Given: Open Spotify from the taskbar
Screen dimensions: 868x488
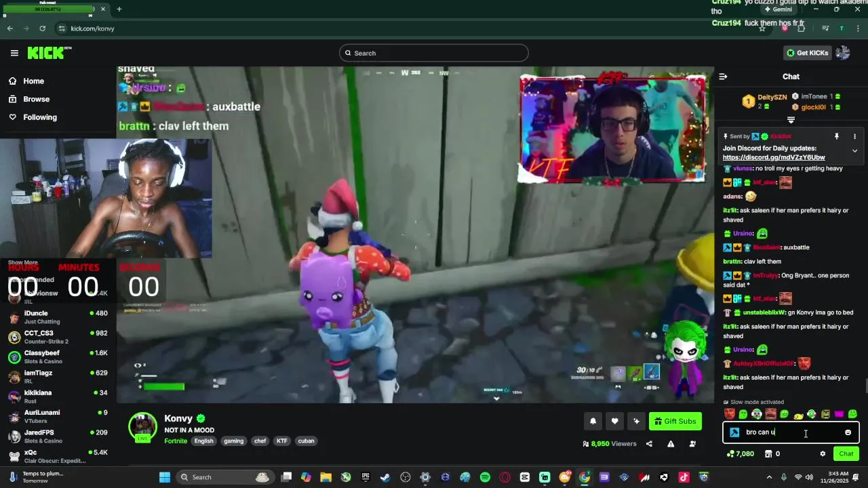Looking at the screenshot, I should 485,477.
